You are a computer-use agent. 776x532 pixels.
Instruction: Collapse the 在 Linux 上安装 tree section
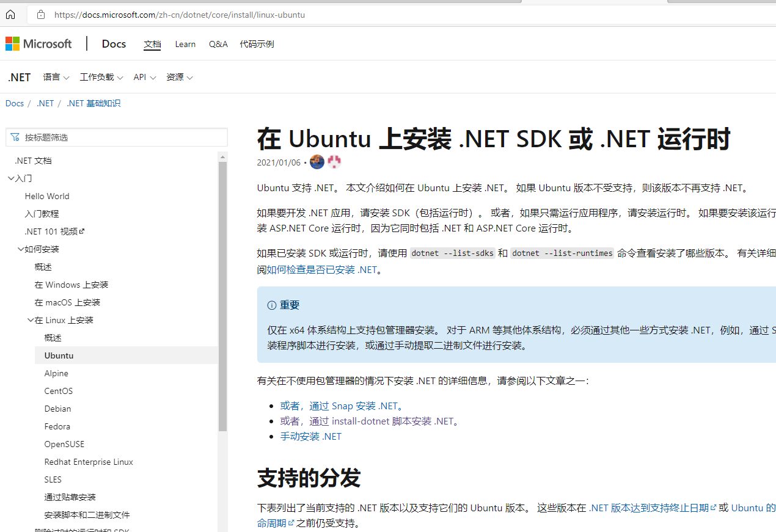pos(31,320)
